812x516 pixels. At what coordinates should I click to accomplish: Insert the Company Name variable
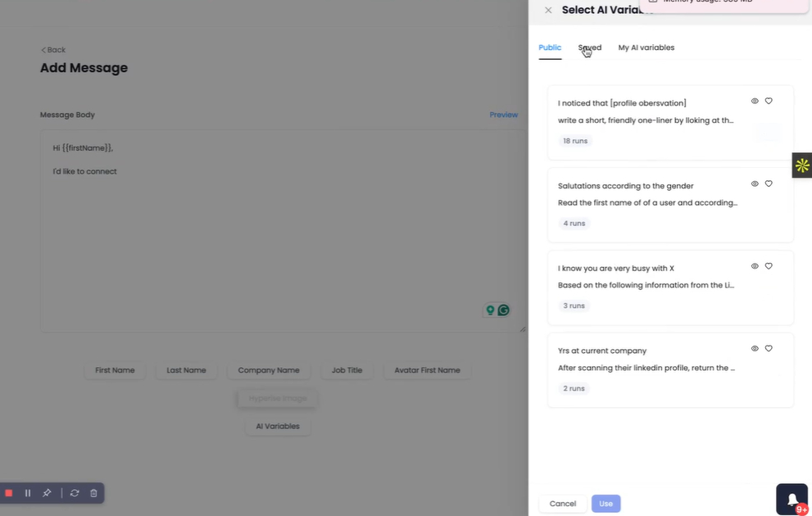point(268,370)
